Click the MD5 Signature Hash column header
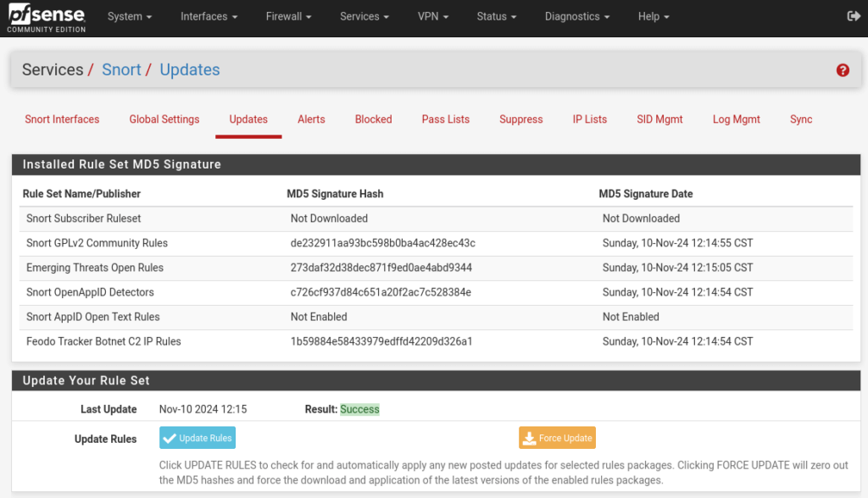Viewport: 868px width, 498px height. point(335,194)
